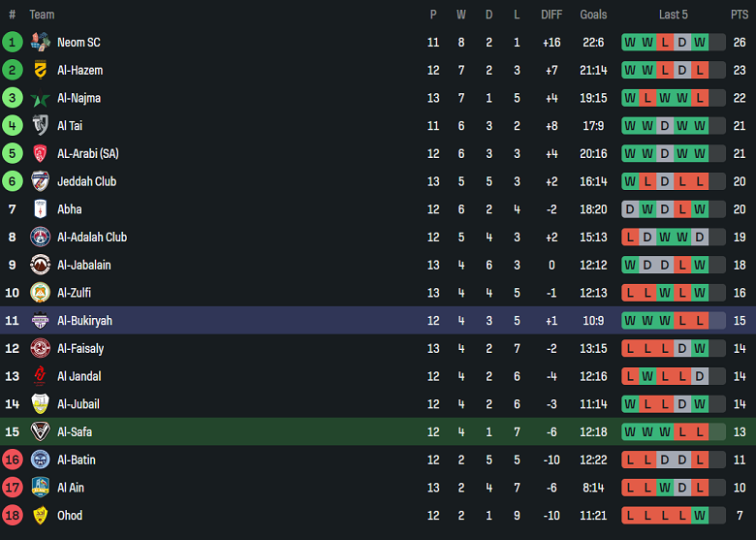Click the Goals column header

593,15
